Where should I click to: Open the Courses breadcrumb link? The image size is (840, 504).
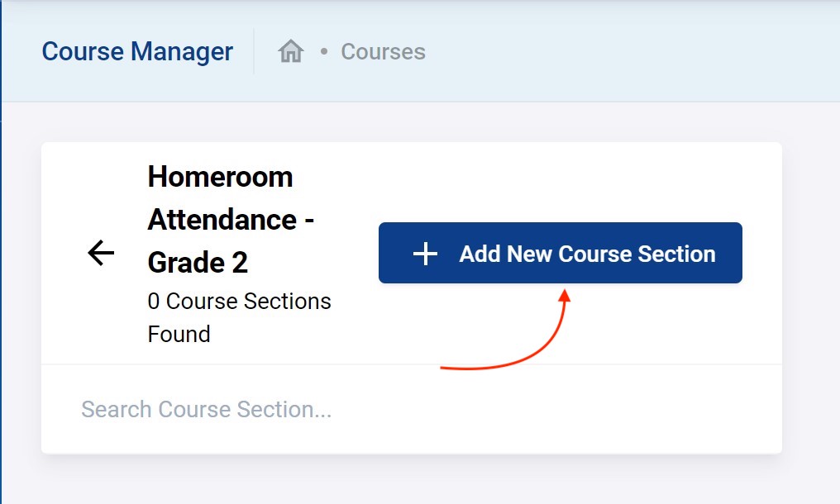point(383,52)
